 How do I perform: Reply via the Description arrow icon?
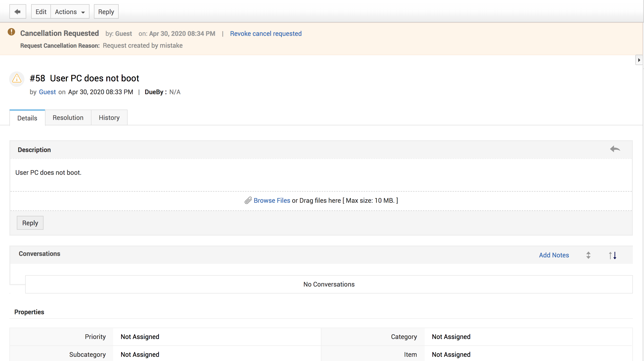(x=615, y=149)
